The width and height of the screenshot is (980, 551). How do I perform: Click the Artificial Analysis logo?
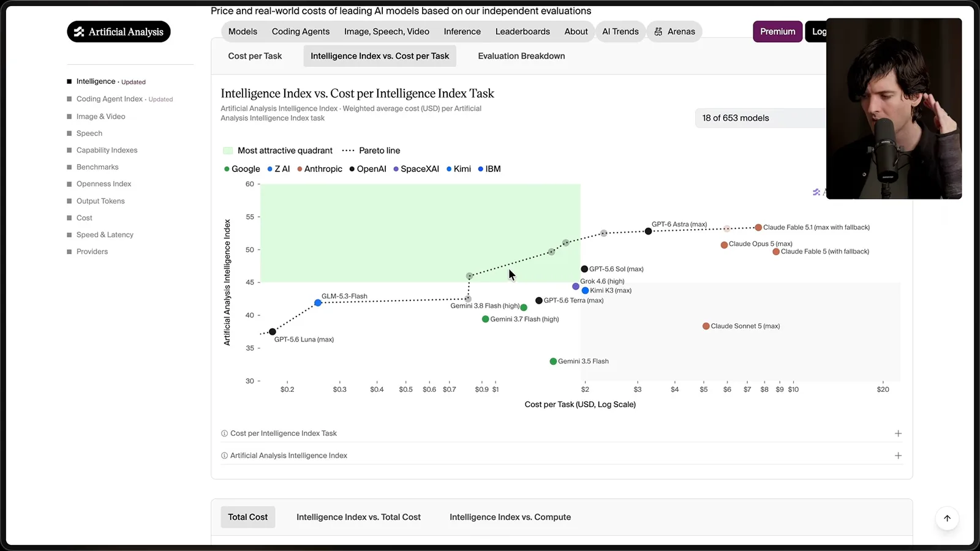(119, 32)
